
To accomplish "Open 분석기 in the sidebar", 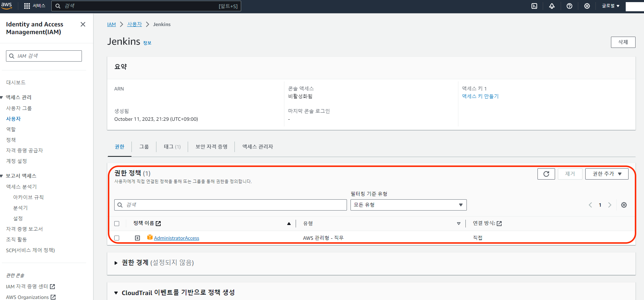I will click(20, 208).
